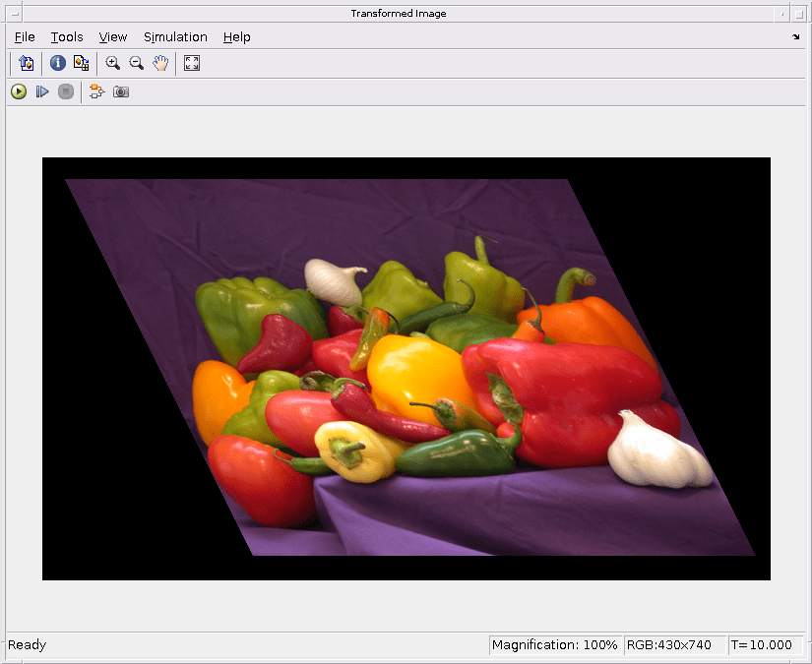Image resolution: width=812 pixels, height=664 pixels.
Task: Click the Maintain Fit to Window icon
Action: [192, 63]
